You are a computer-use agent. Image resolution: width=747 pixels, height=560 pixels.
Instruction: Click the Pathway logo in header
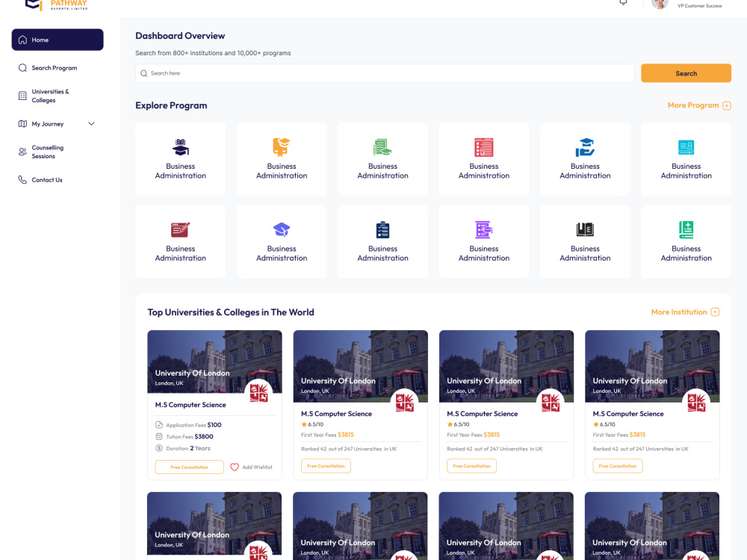pyautogui.click(x=56, y=4)
